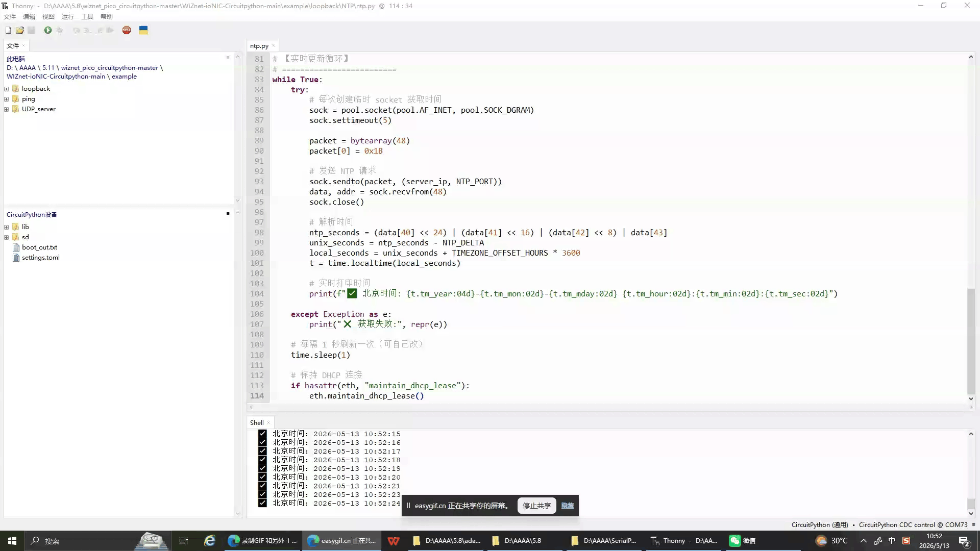This screenshot has width=980, height=551.
Task: Click the 此电脑 location link
Action: pos(16,59)
